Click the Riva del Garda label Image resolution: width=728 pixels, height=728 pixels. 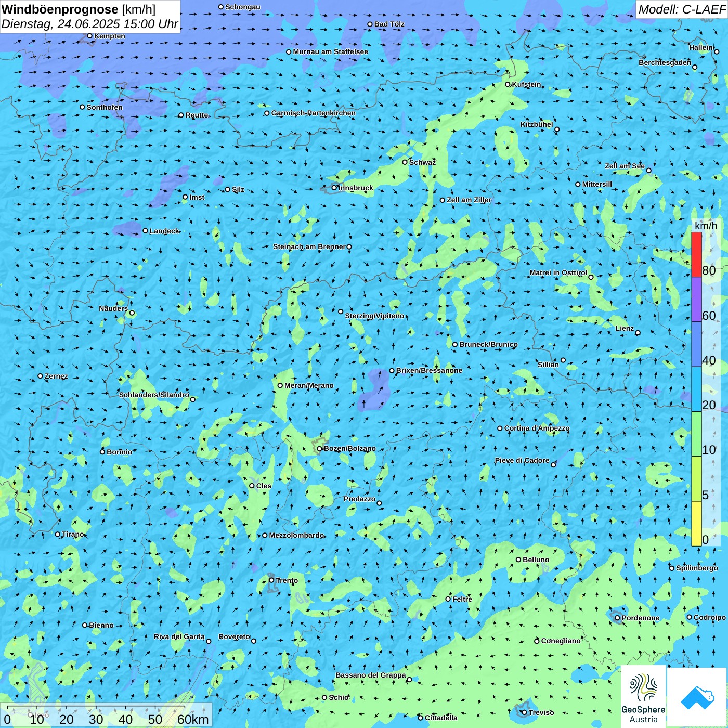point(179,636)
